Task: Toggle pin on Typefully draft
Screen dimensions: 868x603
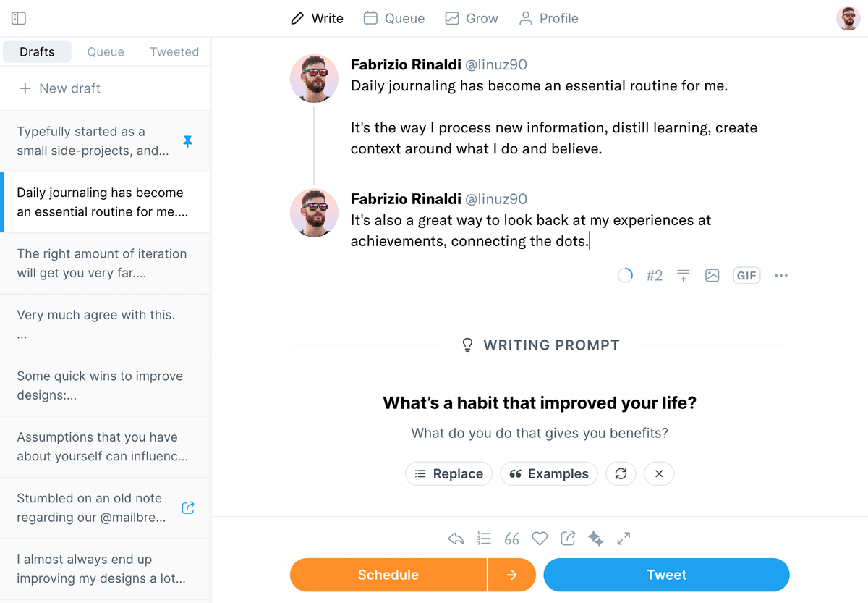Action: pyautogui.click(x=187, y=141)
